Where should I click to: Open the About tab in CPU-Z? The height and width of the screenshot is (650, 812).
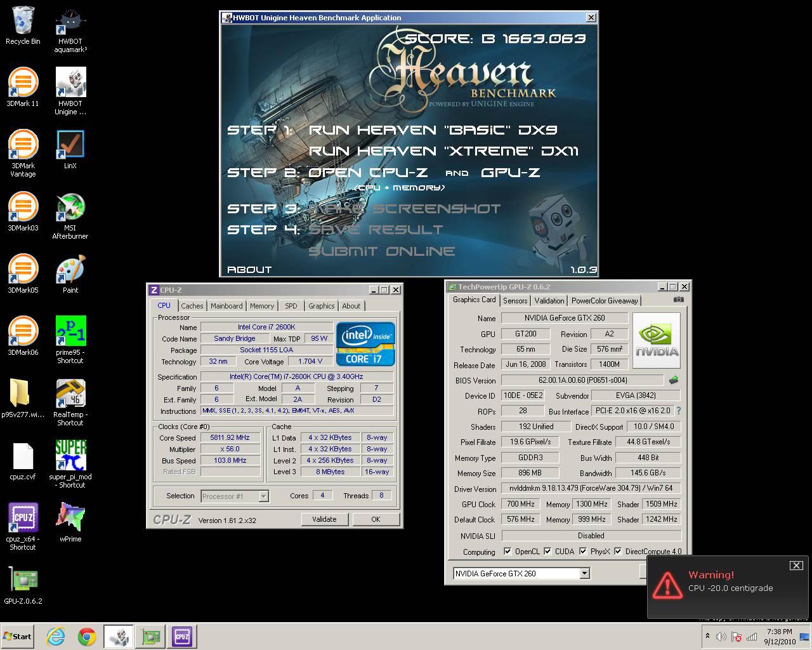pos(351,306)
